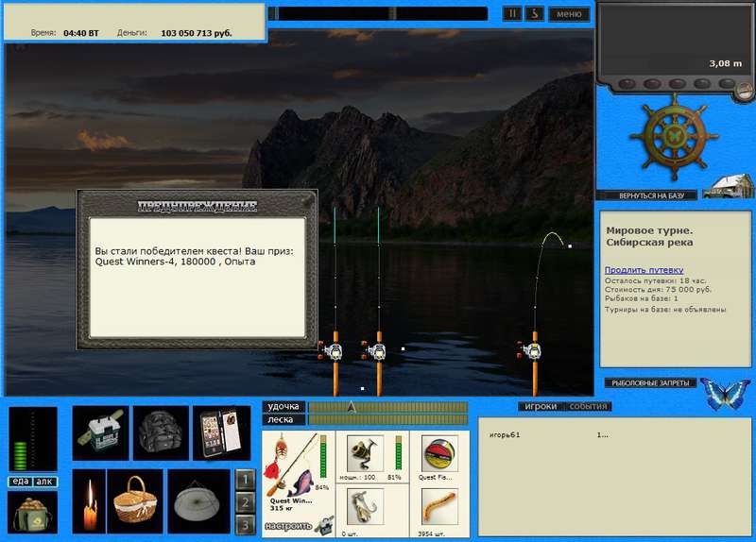Click the middle fishing rod reel
Image resolution: width=756 pixels, height=542 pixels.
click(376, 351)
